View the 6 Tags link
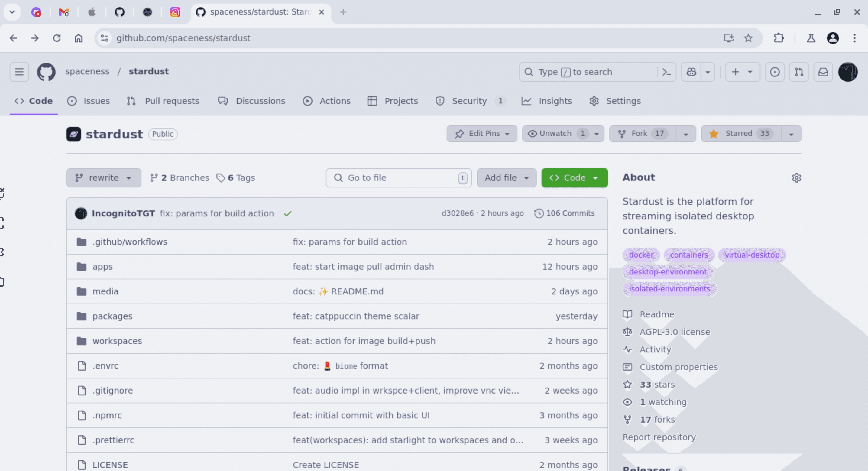This screenshot has width=868, height=471. click(x=235, y=178)
